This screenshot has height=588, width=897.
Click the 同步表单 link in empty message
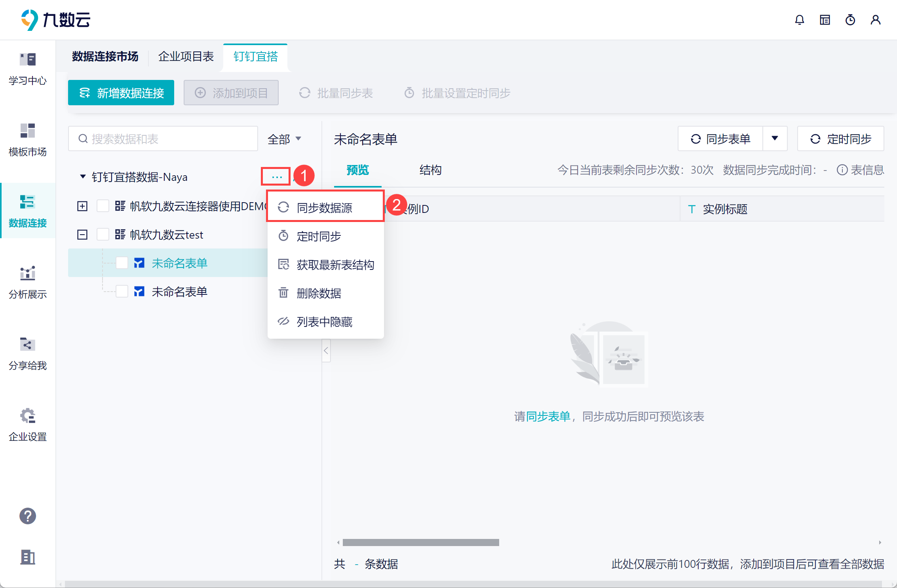[x=548, y=416]
